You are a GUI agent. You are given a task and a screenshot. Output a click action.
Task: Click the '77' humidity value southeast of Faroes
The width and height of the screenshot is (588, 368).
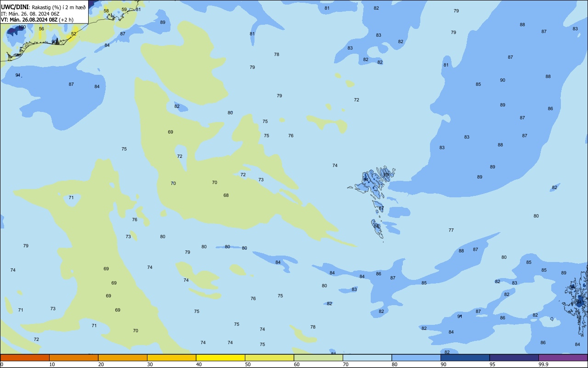[451, 230]
